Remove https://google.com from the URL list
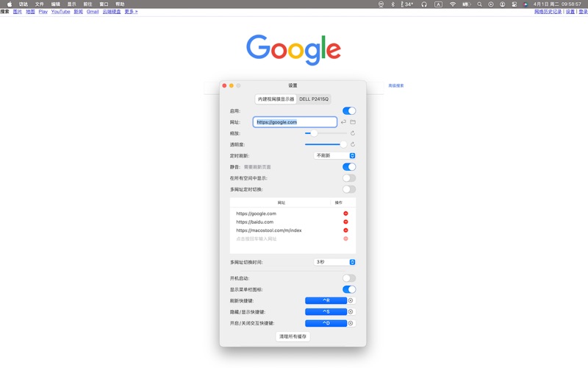588x368 pixels. [x=345, y=213]
